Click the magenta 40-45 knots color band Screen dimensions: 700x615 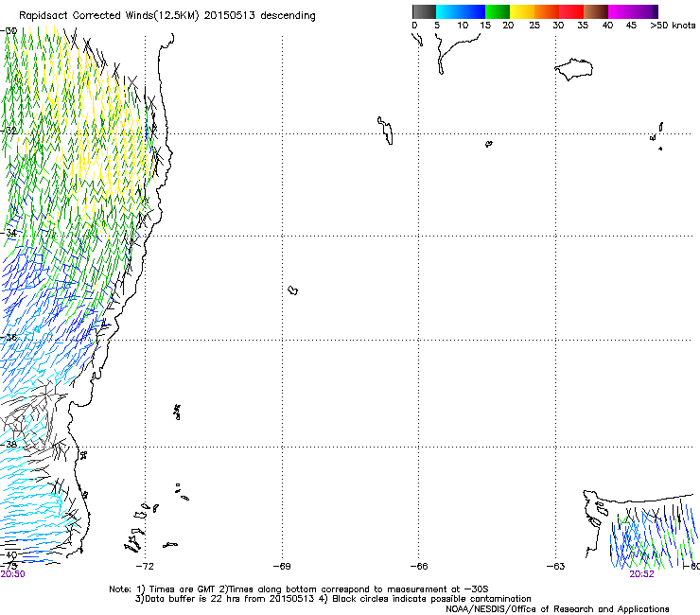coord(621,11)
